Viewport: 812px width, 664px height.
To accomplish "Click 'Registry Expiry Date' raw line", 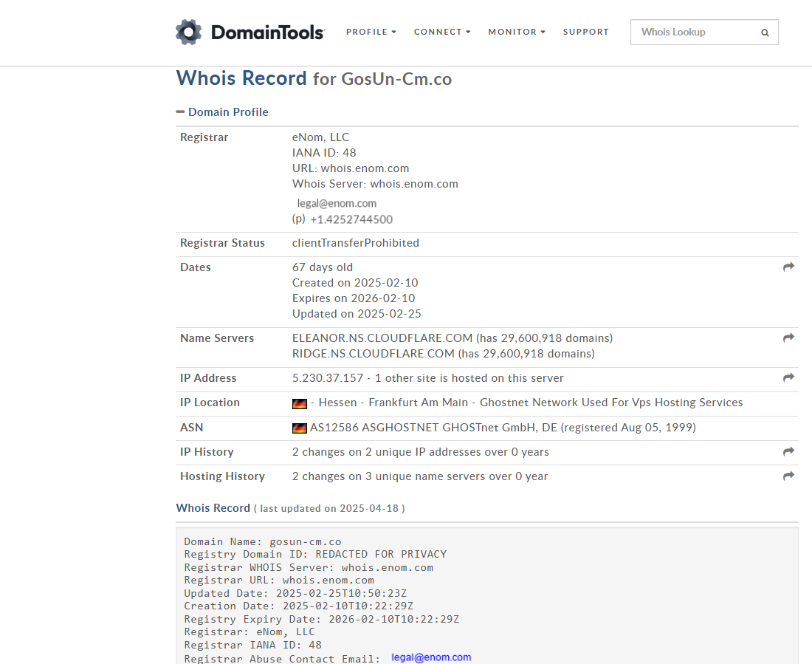I will pyautogui.click(x=322, y=619).
